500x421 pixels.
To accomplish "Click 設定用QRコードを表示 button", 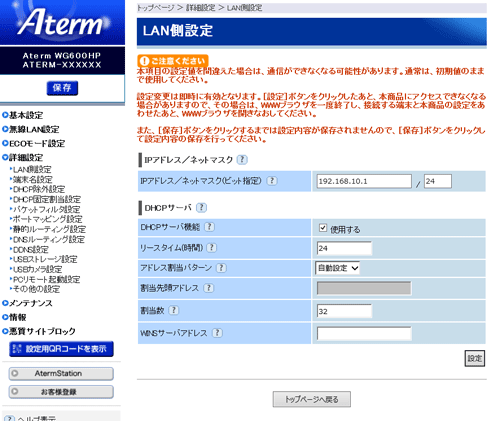I will pyautogui.click(x=61, y=349).
